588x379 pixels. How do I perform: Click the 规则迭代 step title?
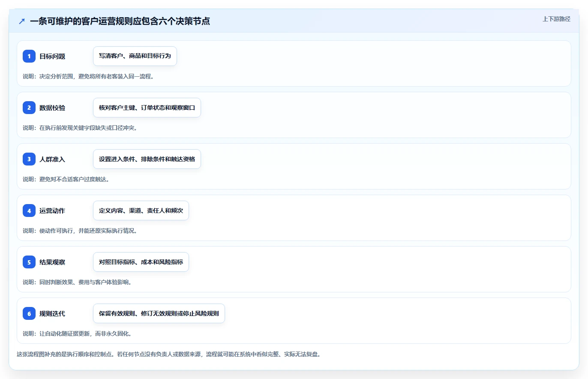(52, 313)
